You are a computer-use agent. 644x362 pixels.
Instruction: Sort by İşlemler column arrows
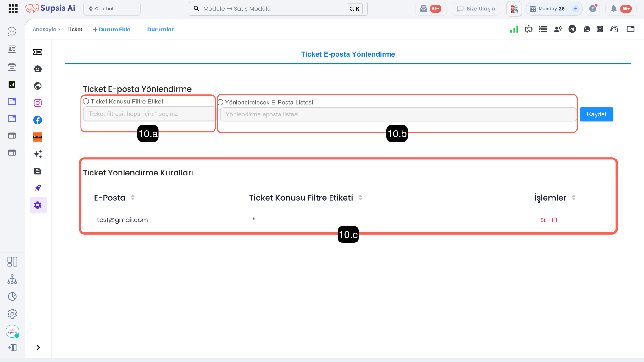[x=574, y=198]
